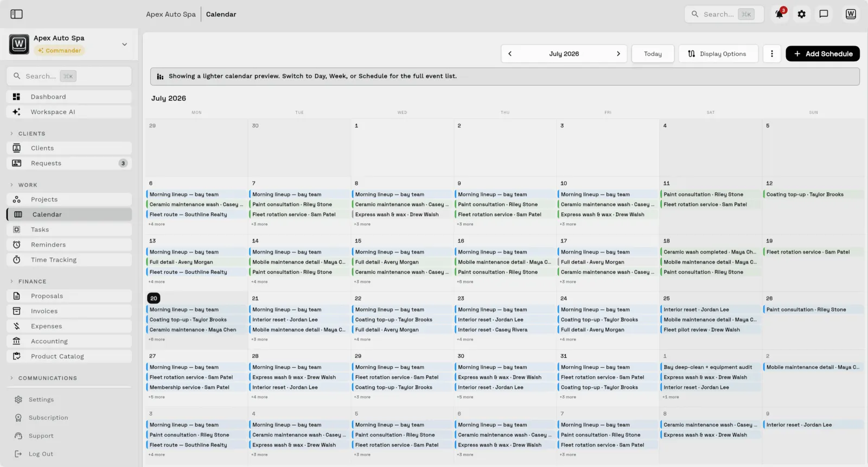Viewport: 868px width, 467px height.
Task: Open 'Ceramic wash completed' event on July 18
Action: 711,252
